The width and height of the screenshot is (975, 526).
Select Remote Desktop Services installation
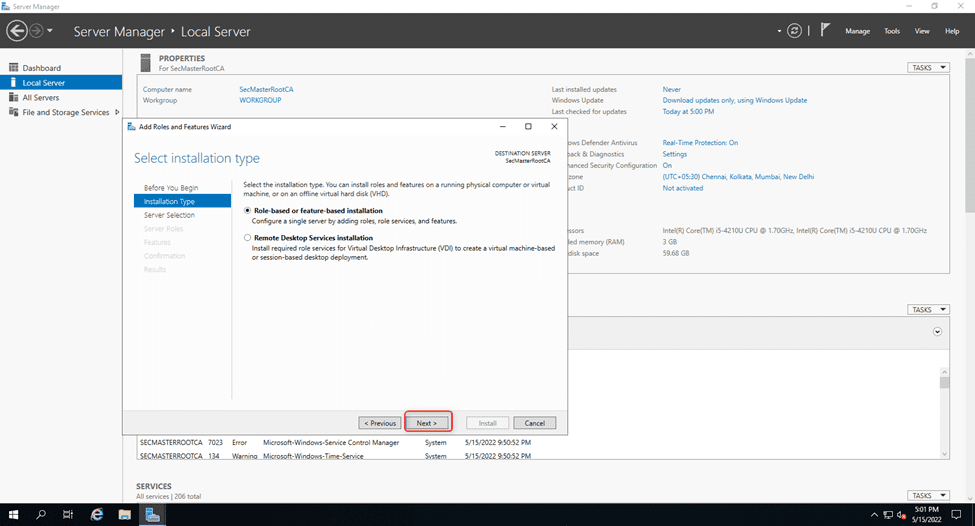tap(247, 238)
